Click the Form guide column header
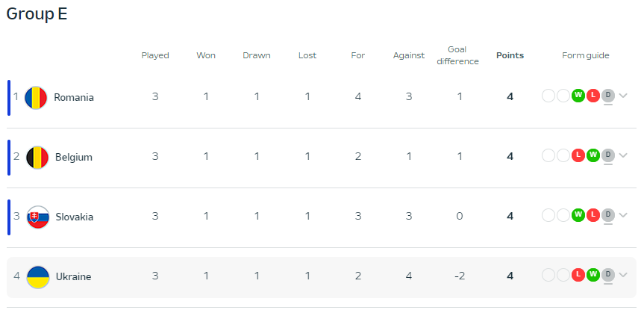Viewport: 644px width, 316px height. click(x=586, y=55)
